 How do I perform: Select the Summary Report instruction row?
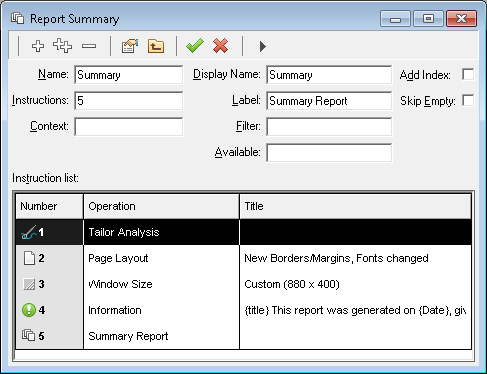(x=243, y=336)
